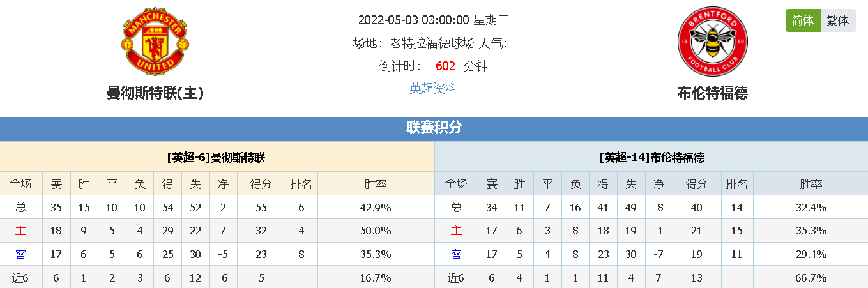This screenshot has width=868, height=288.
Task: Click 全场 column header in Manchester United table
Action: coord(20,184)
